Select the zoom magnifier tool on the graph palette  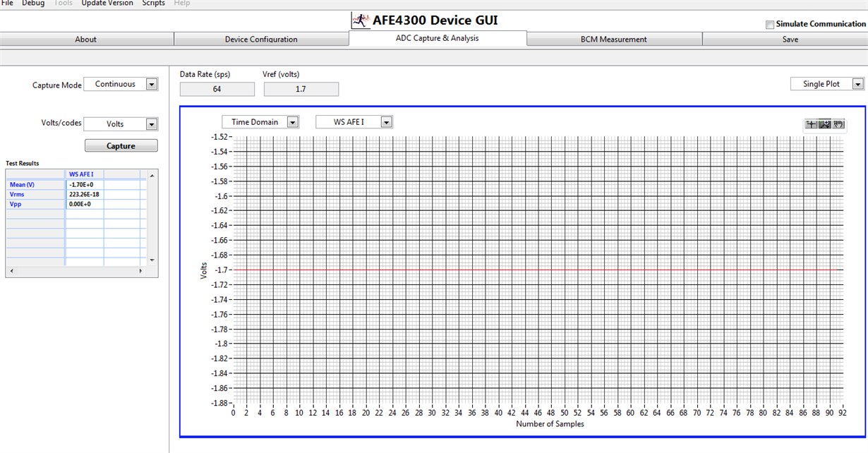click(825, 124)
